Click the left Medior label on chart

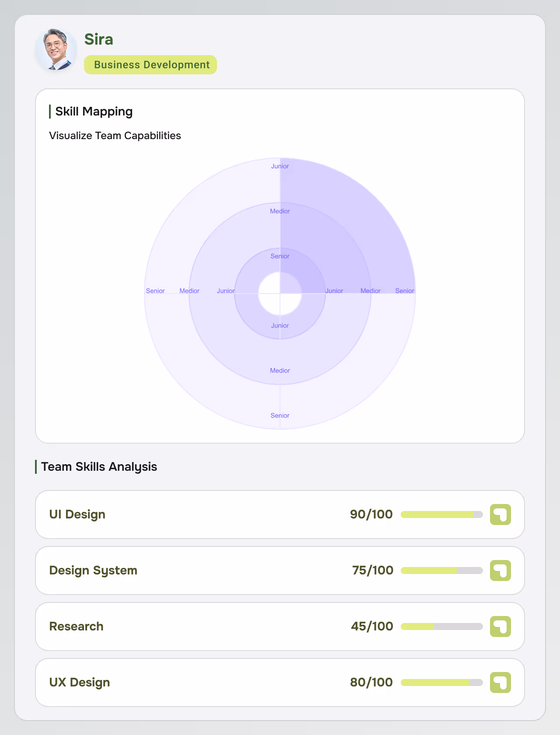click(x=189, y=291)
